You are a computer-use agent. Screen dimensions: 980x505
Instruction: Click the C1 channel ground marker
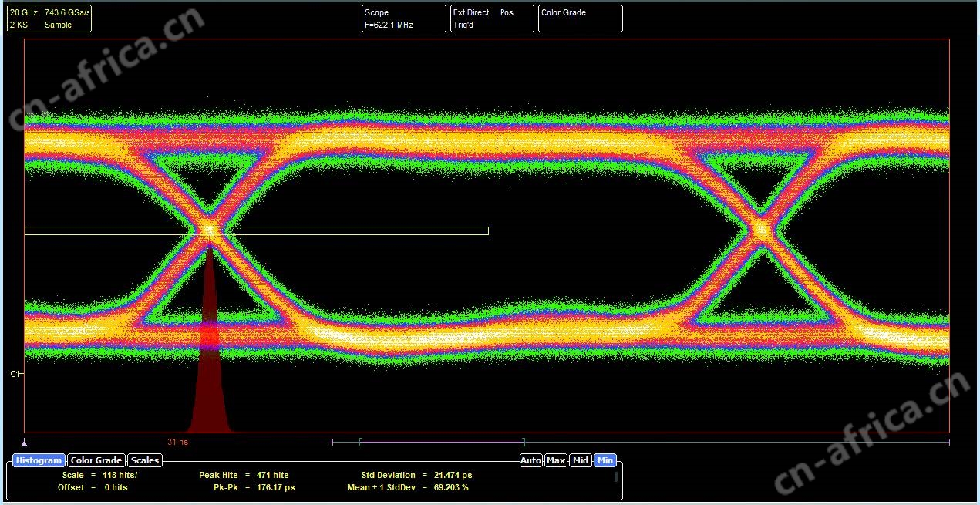pyautogui.click(x=16, y=374)
